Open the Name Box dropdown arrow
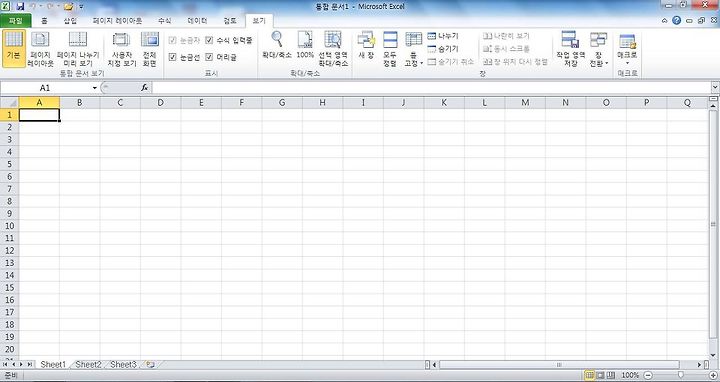This screenshot has width=720, height=382. (x=95, y=88)
